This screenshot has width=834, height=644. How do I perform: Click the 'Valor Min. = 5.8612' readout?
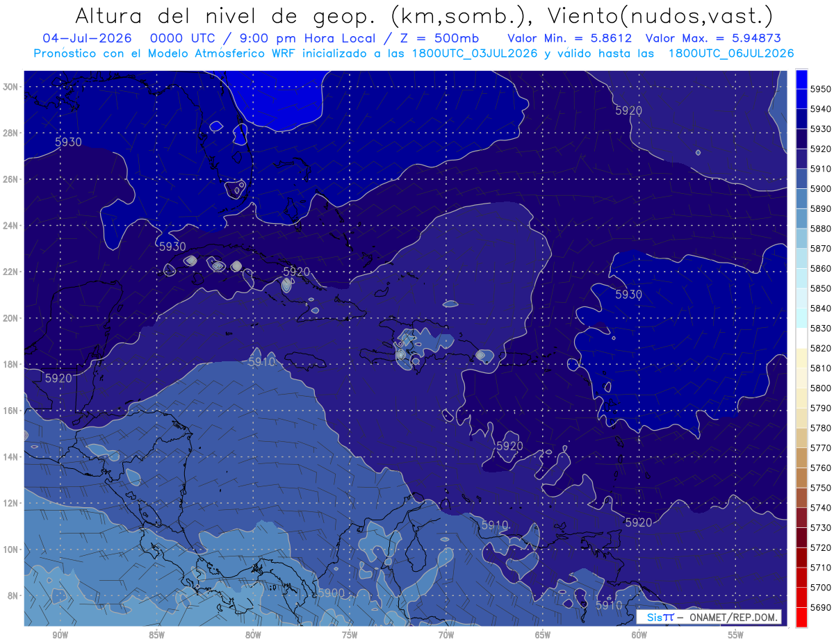pyautogui.click(x=570, y=38)
